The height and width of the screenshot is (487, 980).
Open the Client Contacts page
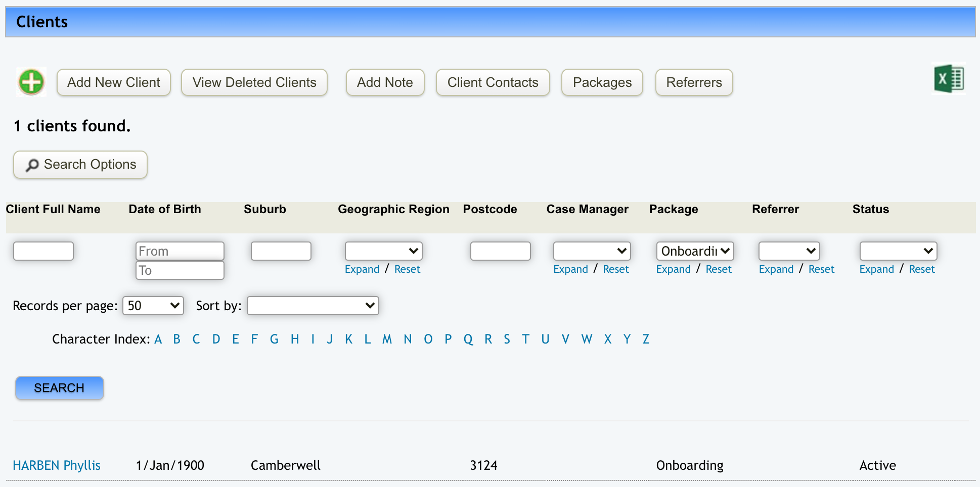[493, 82]
